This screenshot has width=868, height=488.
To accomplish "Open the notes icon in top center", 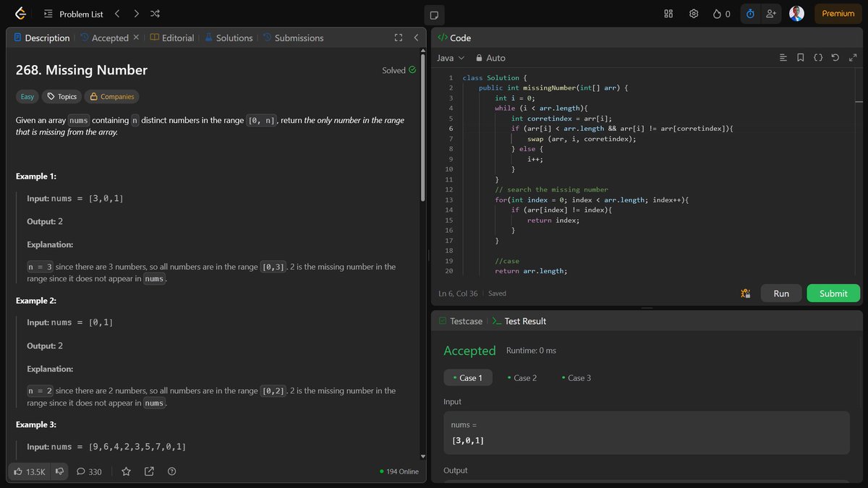I will click(434, 14).
